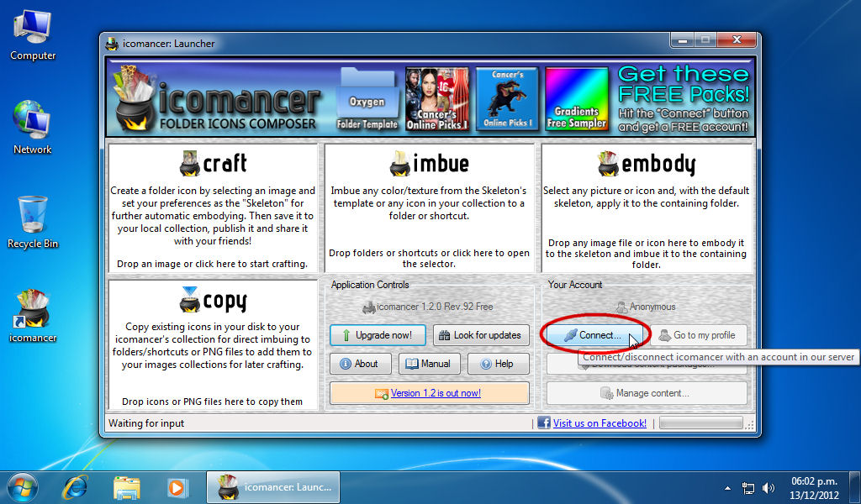Select the blue creature Cancer's Online Picks thumbnail

click(507, 99)
